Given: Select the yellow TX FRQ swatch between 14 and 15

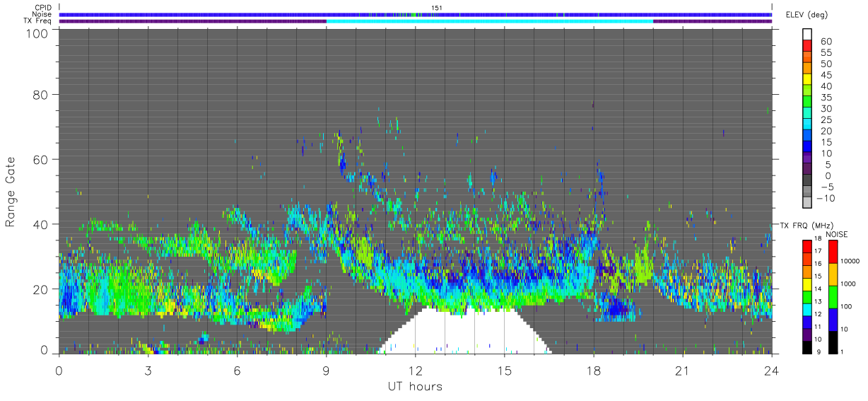Looking at the screenshot, I should (807, 284).
